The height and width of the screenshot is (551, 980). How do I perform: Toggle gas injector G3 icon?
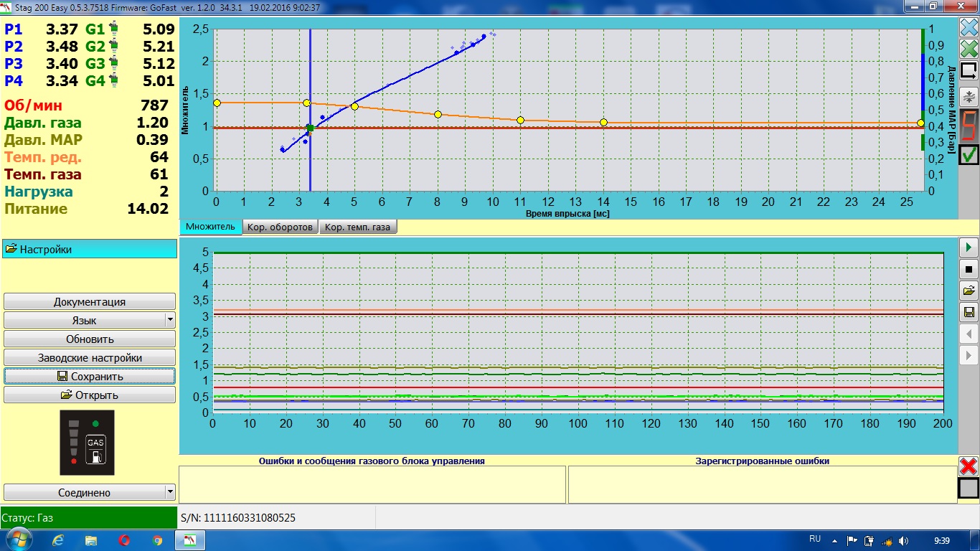click(113, 64)
